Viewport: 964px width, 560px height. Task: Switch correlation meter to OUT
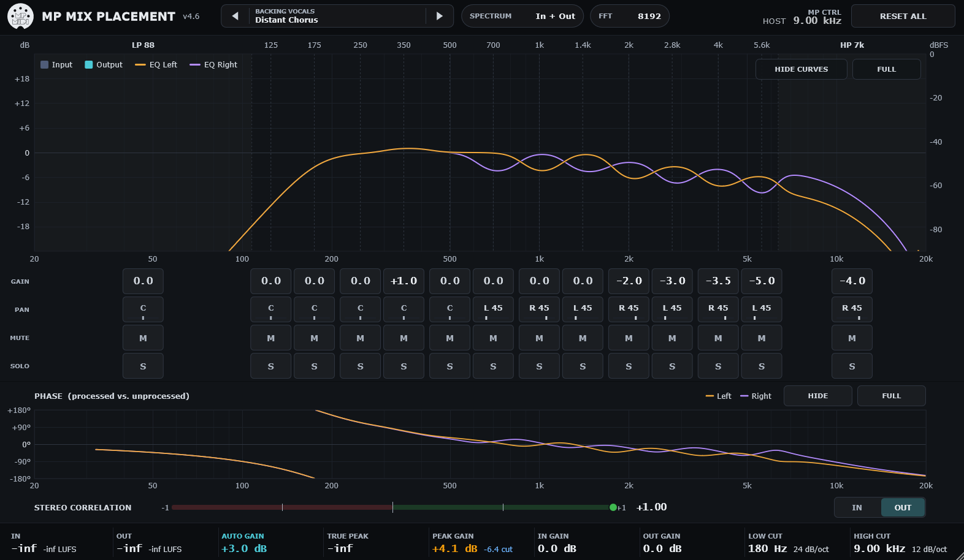tap(903, 507)
